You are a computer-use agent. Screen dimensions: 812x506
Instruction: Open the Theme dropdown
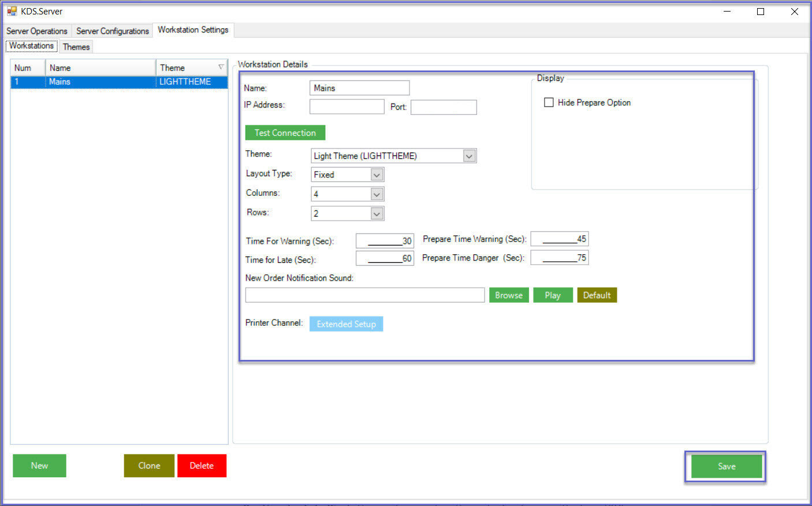(x=469, y=156)
